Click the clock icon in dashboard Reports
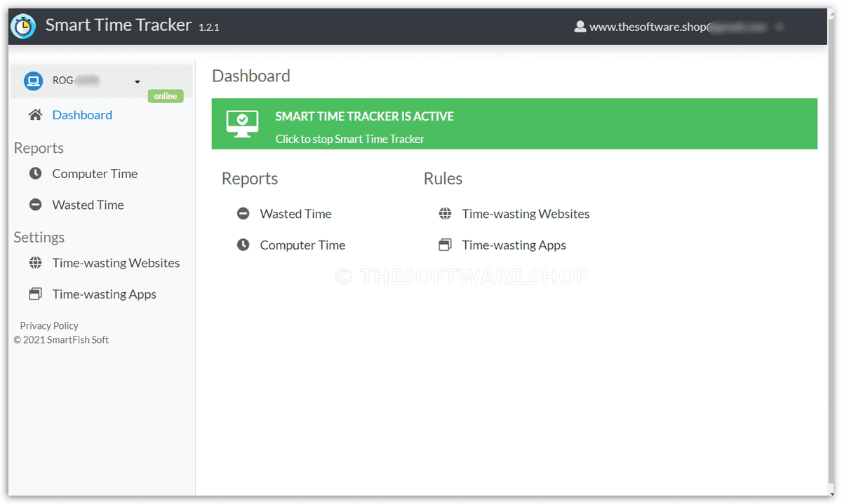The image size is (842, 504). [243, 245]
